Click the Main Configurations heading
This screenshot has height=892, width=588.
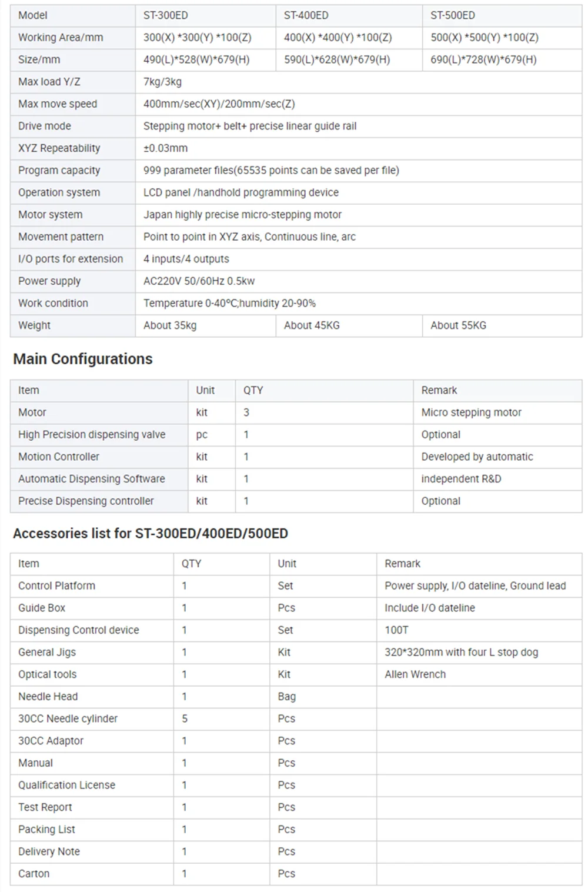pyautogui.click(x=83, y=359)
